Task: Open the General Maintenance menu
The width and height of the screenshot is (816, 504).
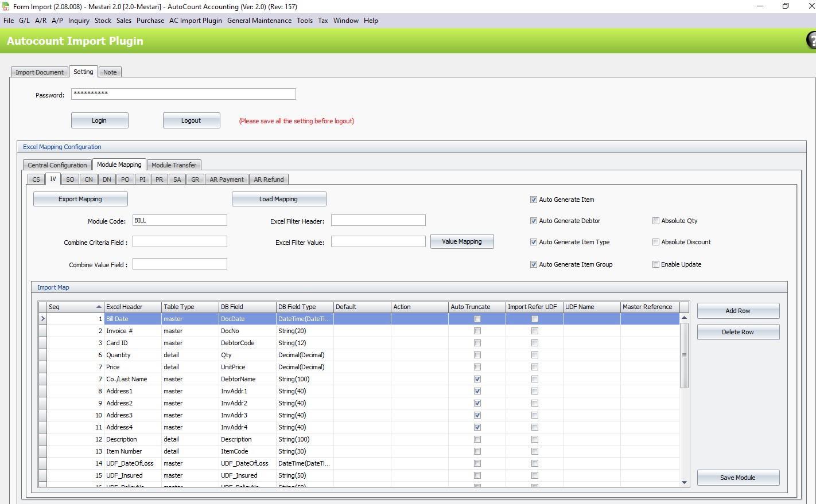Action: coord(259,20)
